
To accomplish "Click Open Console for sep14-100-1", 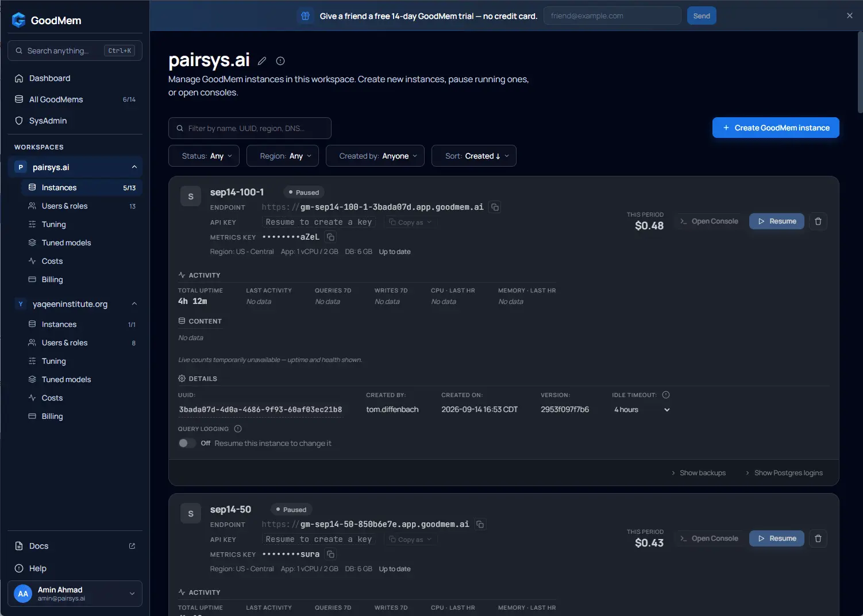I will 709,221.
